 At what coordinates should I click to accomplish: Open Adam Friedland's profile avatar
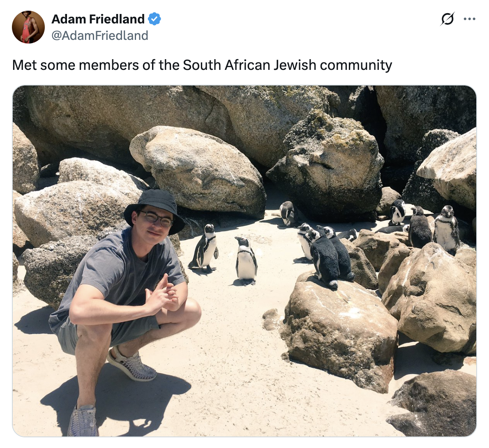28,27
